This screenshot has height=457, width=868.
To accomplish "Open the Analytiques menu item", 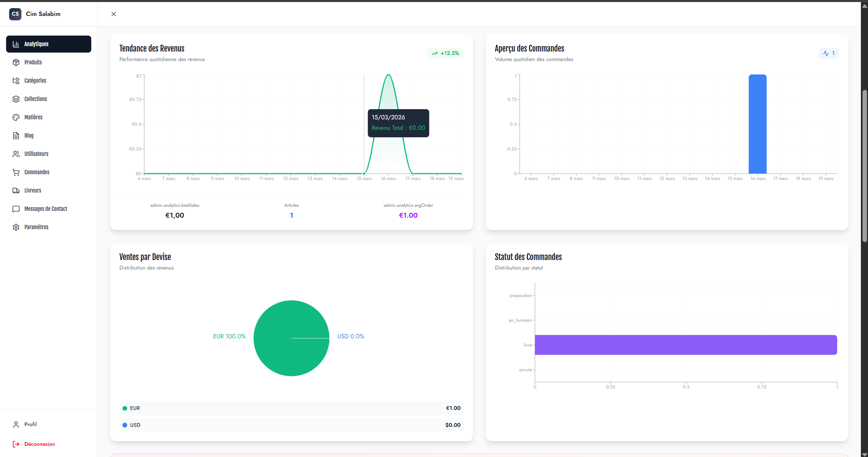I will click(x=49, y=44).
